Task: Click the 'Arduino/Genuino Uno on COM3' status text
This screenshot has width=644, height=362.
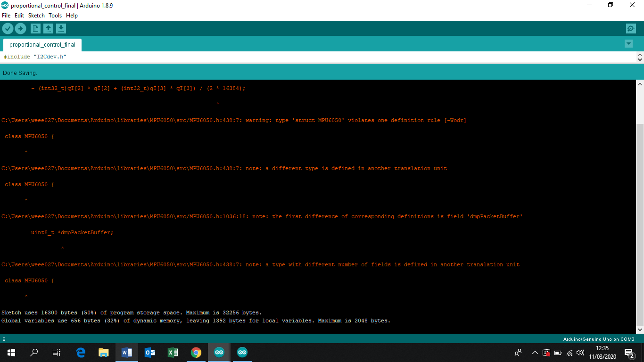Action: tap(599, 339)
